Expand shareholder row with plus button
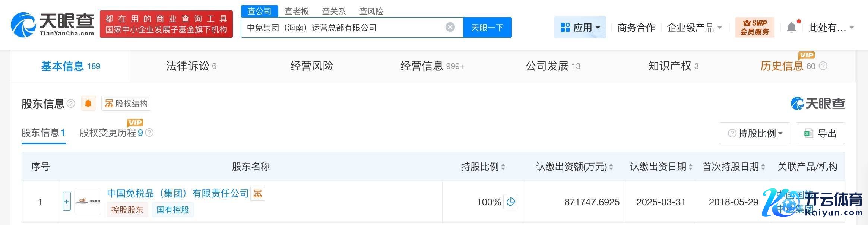 67,202
